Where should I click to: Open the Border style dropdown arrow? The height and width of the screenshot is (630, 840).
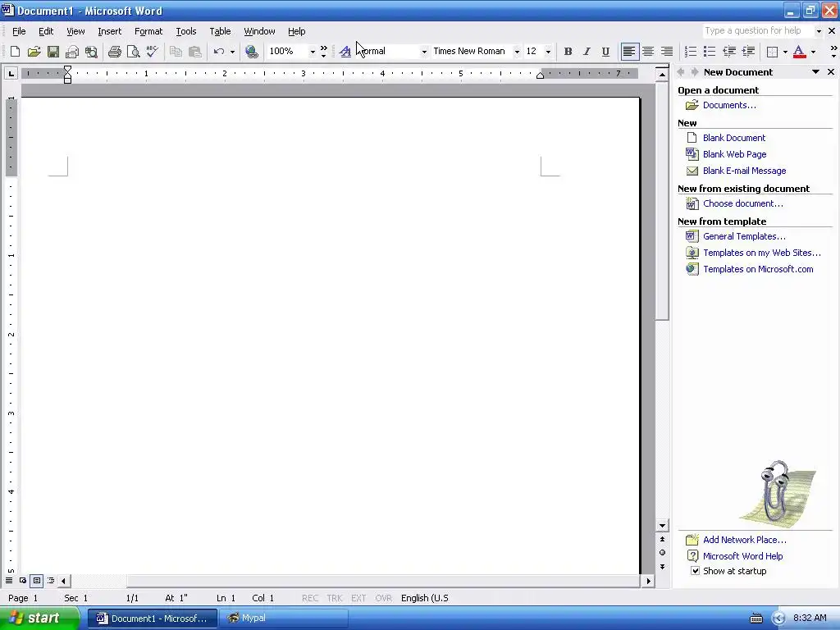[x=785, y=52]
